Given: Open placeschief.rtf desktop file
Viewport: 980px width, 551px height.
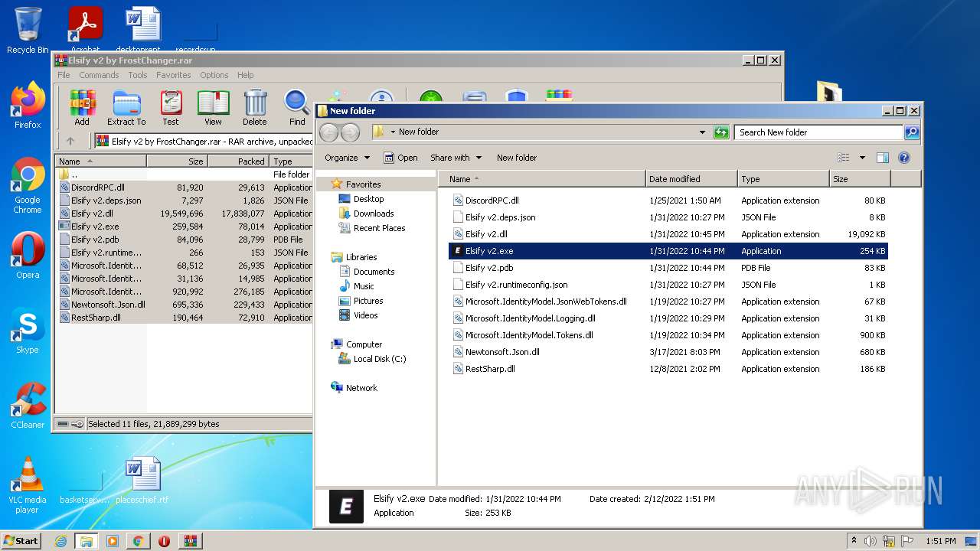Looking at the screenshot, I should coord(142,481).
